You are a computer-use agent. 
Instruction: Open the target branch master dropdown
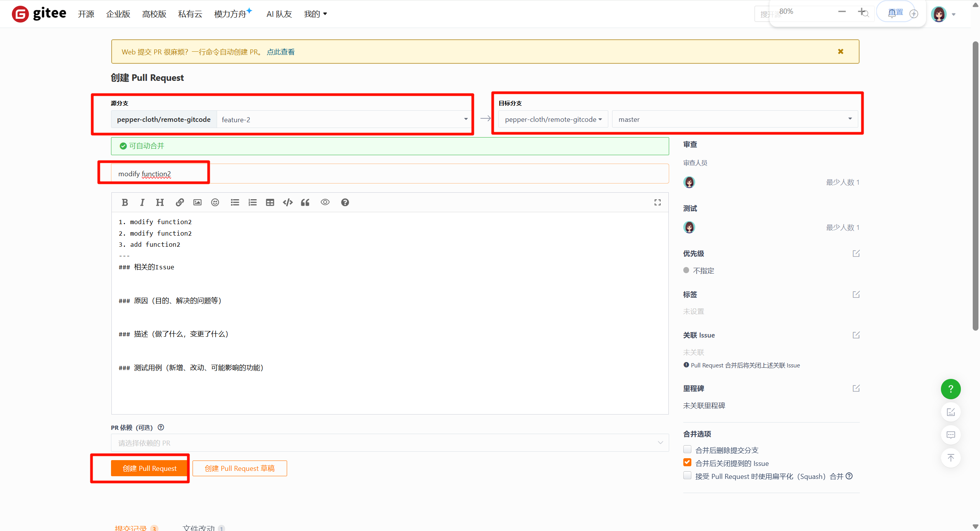coord(734,120)
